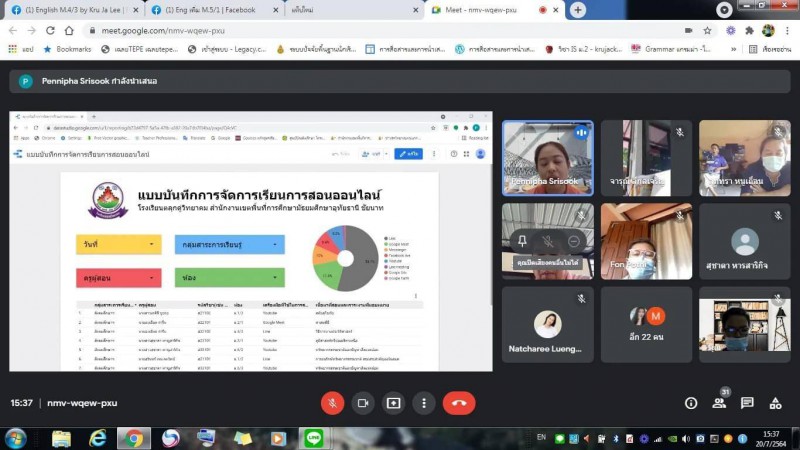Switch to the English M.4/3 Facebook tab
The image size is (800, 450).
click(72, 9)
